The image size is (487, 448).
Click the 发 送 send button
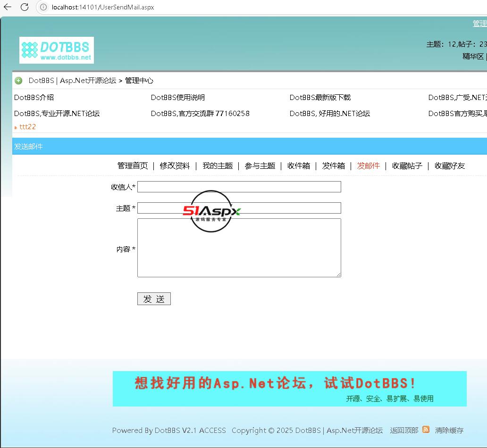154,299
